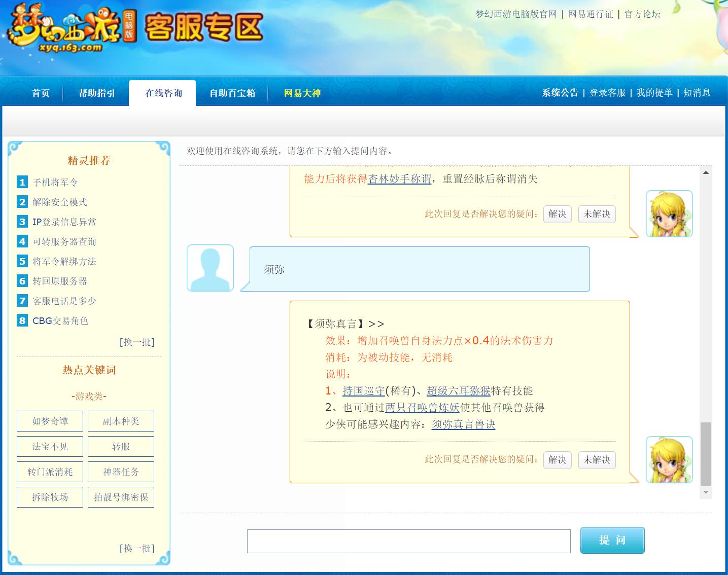Mark the 杏林妙手 reply as 解决
This screenshot has width=728, height=575.
pyautogui.click(x=557, y=214)
